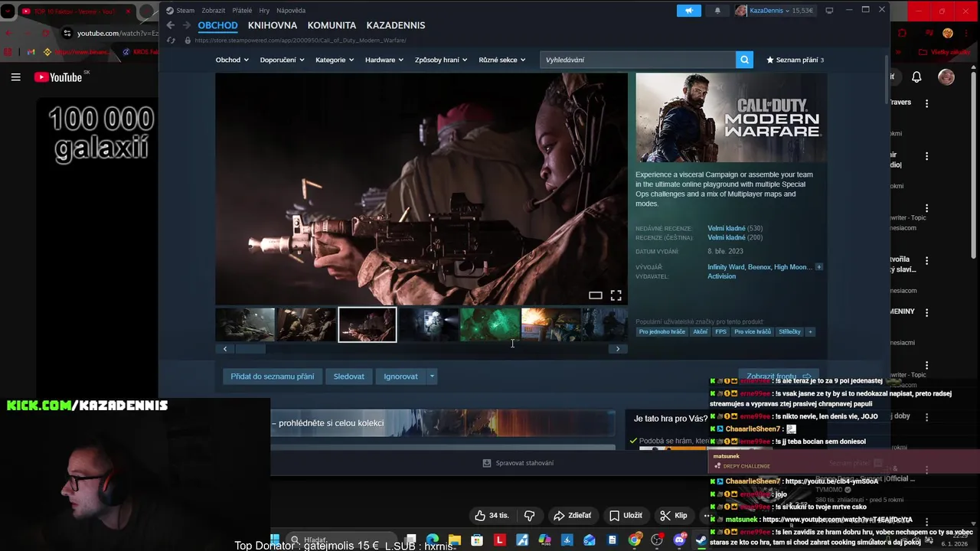Click the Spravovat stahování download icon
The image size is (980, 551).
coord(487,463)
